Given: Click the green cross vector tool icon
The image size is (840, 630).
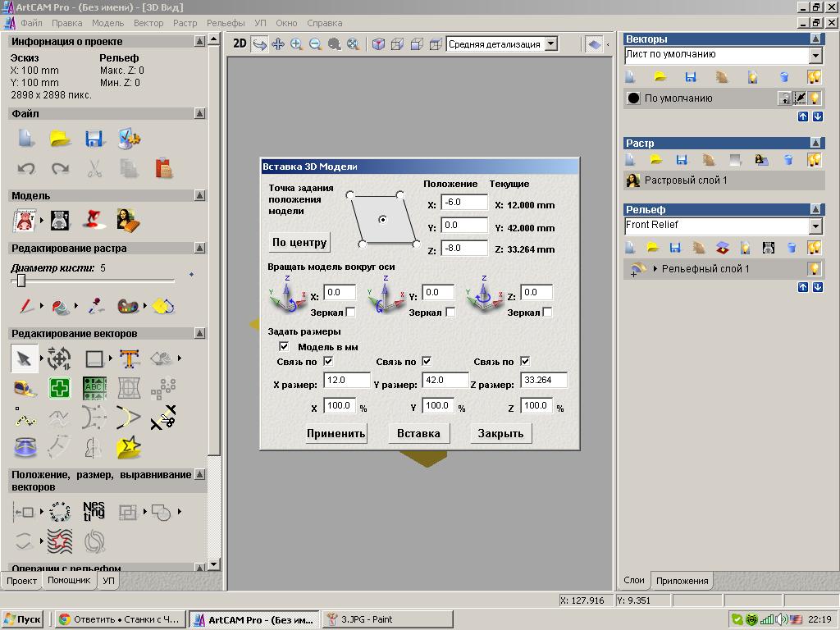Looking at the screenshot, I should coord(59,388).
